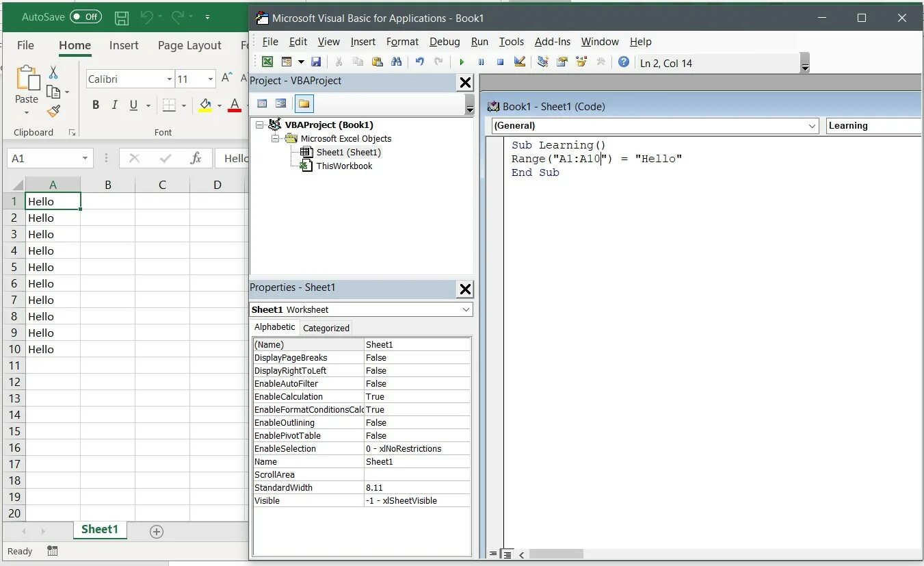Image resolution: width=924 pixels, height=566 pixels.
Task: Click Break pause button in VBA toolbar
Action: coord(481,62)
